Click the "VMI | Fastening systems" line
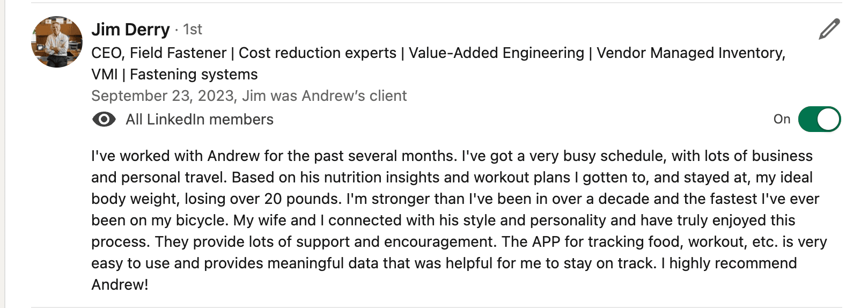Image resolution: width=868 pixels, height=308 pixels. pyautogui.click(x=174, y=75)
